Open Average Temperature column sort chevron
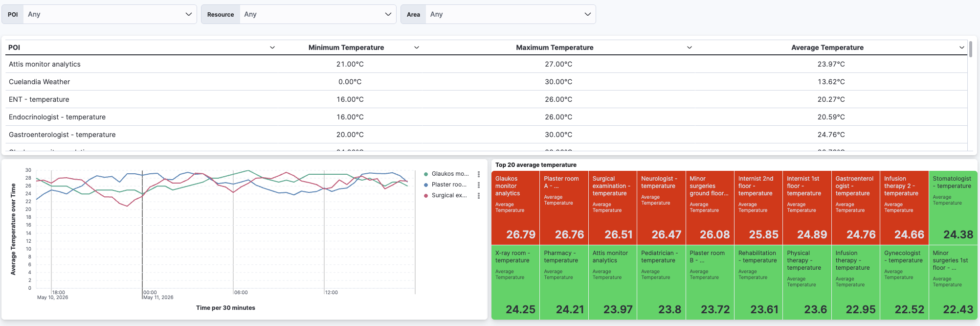This screenshot has width=980, height=326. (x=961, y=47)
